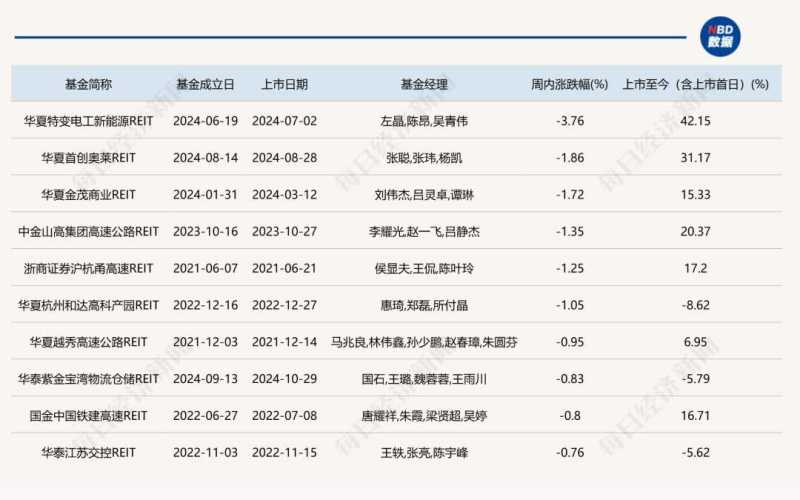Select listing date 2021-06-21
Screen dimensions: 800x500
click(x=284, y=268)
